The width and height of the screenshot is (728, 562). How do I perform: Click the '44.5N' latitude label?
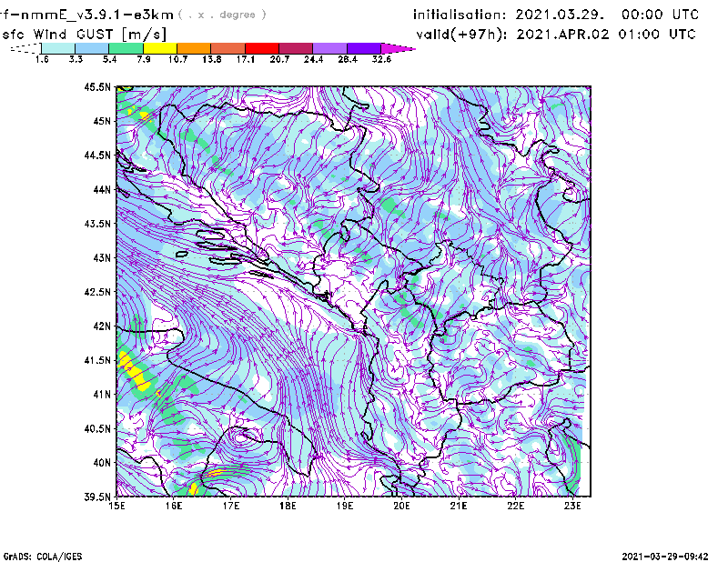point(97,155)
